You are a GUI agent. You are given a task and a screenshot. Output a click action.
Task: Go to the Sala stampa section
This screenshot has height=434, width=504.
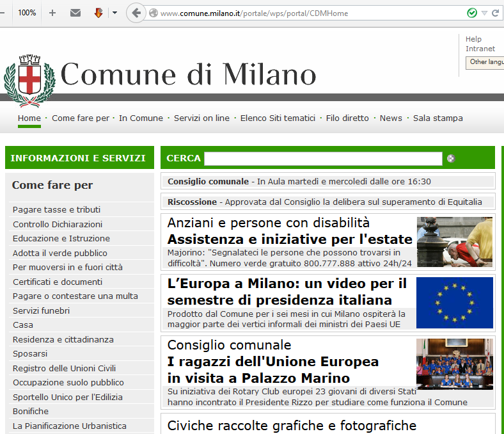(x=437, y=118)
